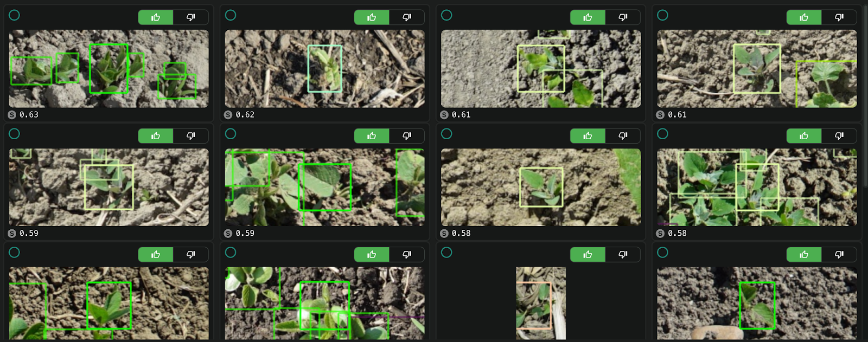
Task: Select circle checkbox of narrow cropped bottom image
Action: pos(446,252)
